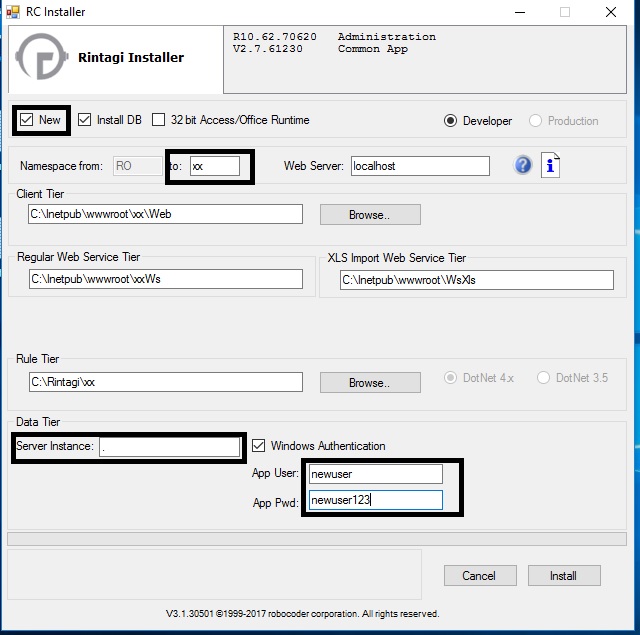Uncheck the Install DB checkbox

(x=84, y=120)
